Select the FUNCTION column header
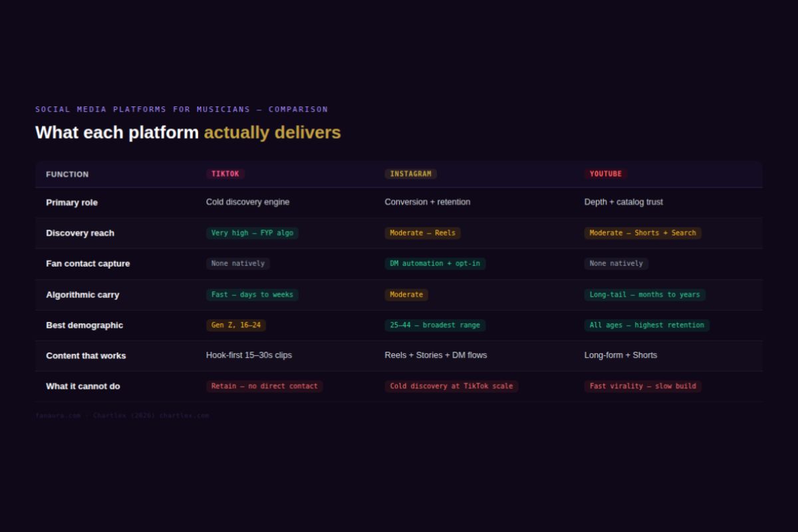Image resolution: width=798 pixels, height=532 pixels. click(67, 174)
